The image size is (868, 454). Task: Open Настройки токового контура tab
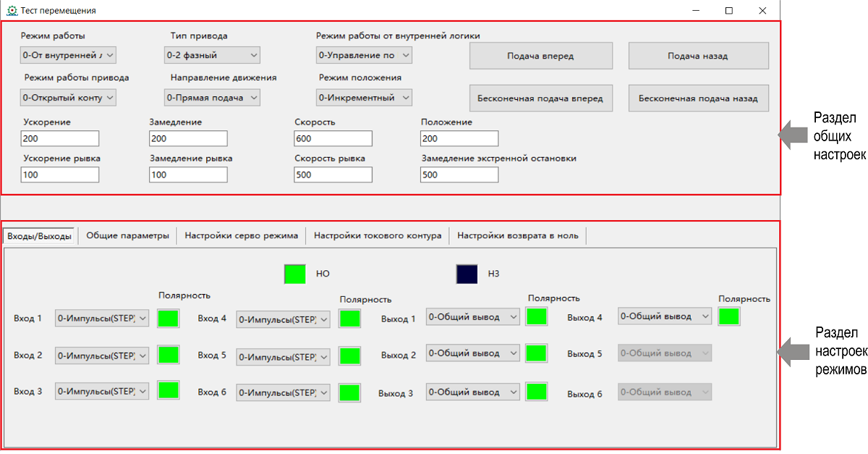click(377, 235)
